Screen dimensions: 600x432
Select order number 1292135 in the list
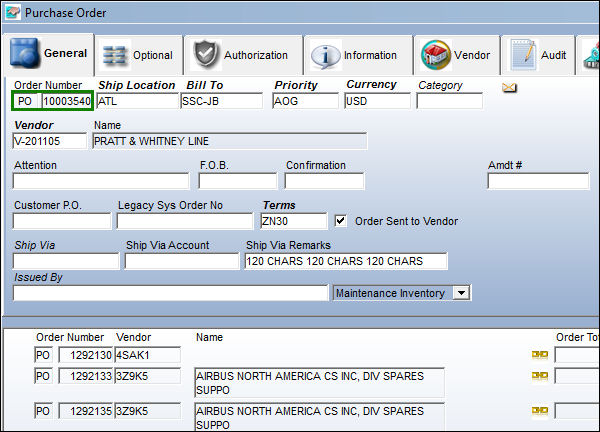pos(85,411)
